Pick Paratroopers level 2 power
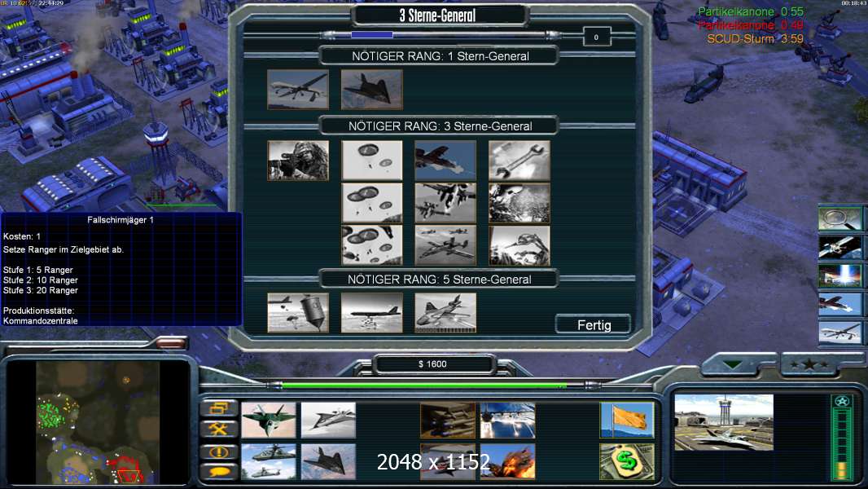This screenshot has height=489, width=868. (372, 203)
